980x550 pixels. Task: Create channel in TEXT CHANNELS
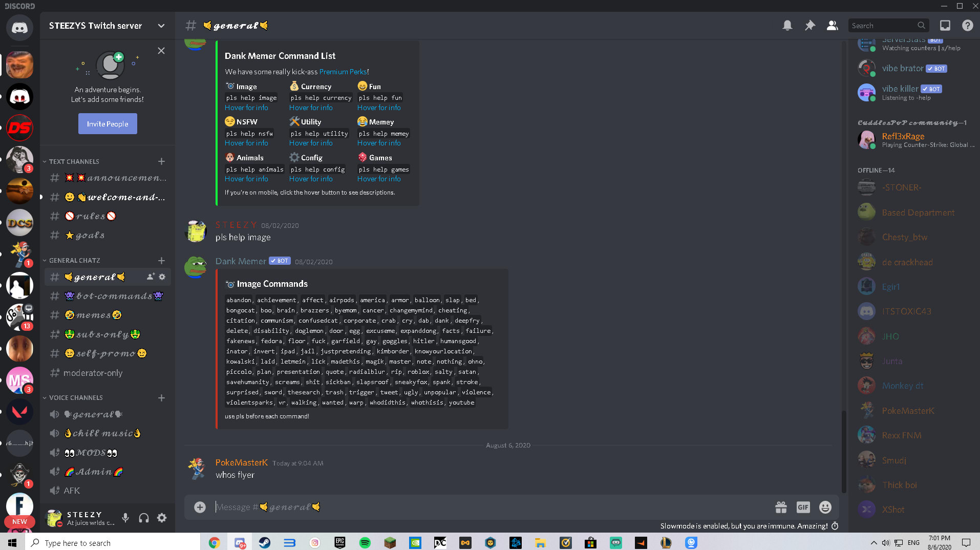point(161,161)
